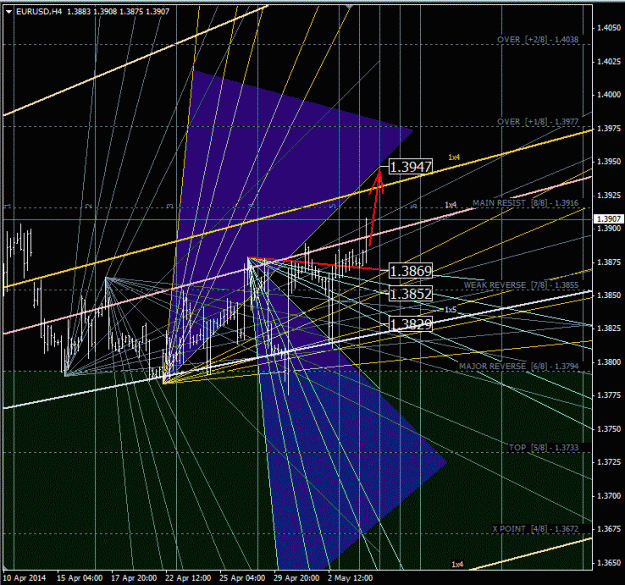Select the pink 1x4 Gann line label
This screenshot has height=585, width=625.
click(451, 205)
